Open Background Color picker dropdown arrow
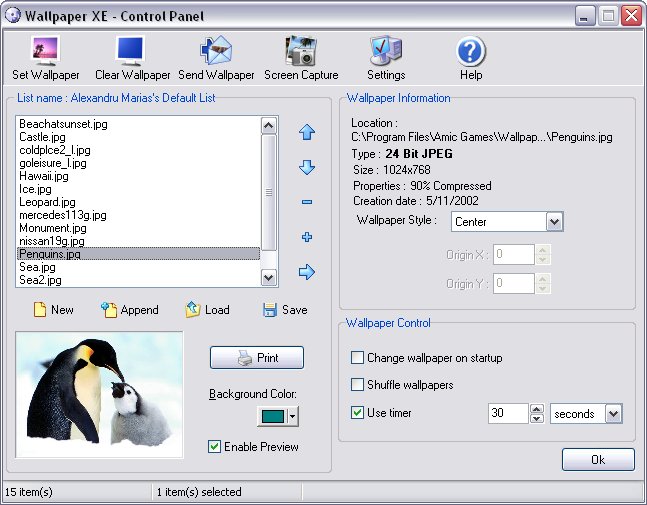647x505 pixels. tap(292, 416)
